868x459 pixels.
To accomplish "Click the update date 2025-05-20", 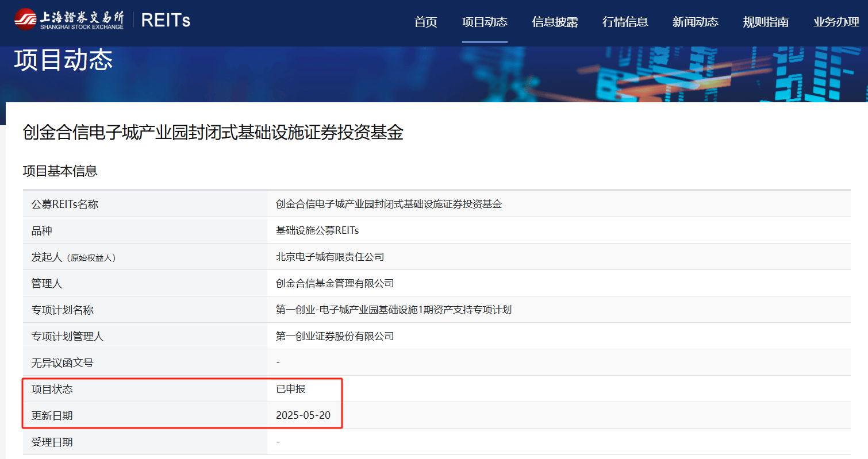I will [x=303, y=415].
